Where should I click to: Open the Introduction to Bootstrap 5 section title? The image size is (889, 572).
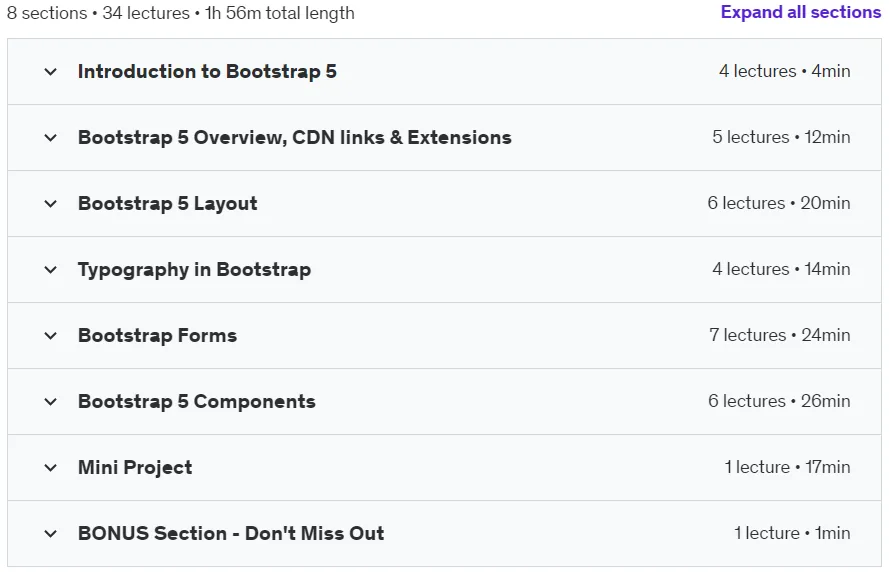(207, 71)
